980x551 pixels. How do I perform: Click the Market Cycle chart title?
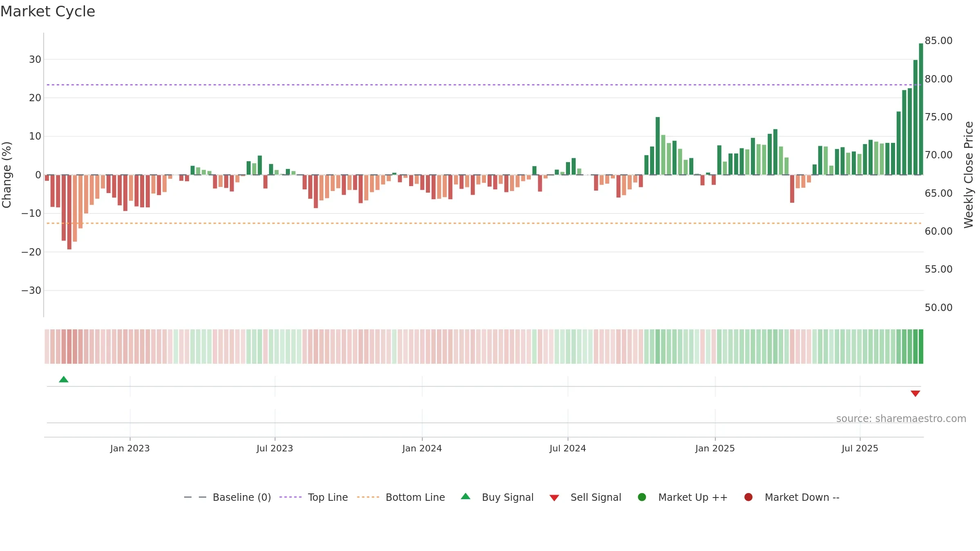(48, 11)
